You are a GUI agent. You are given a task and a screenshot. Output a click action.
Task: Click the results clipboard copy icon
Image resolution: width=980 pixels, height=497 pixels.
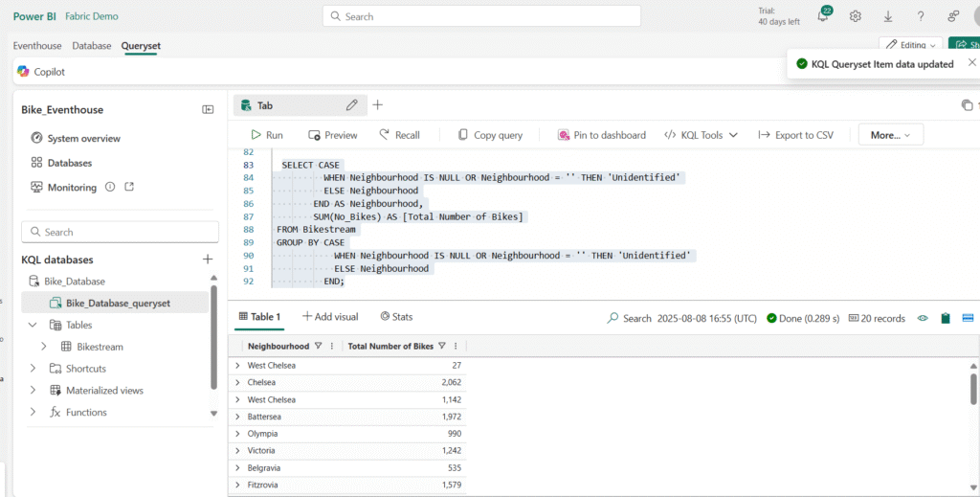click(x=945, y=318)
